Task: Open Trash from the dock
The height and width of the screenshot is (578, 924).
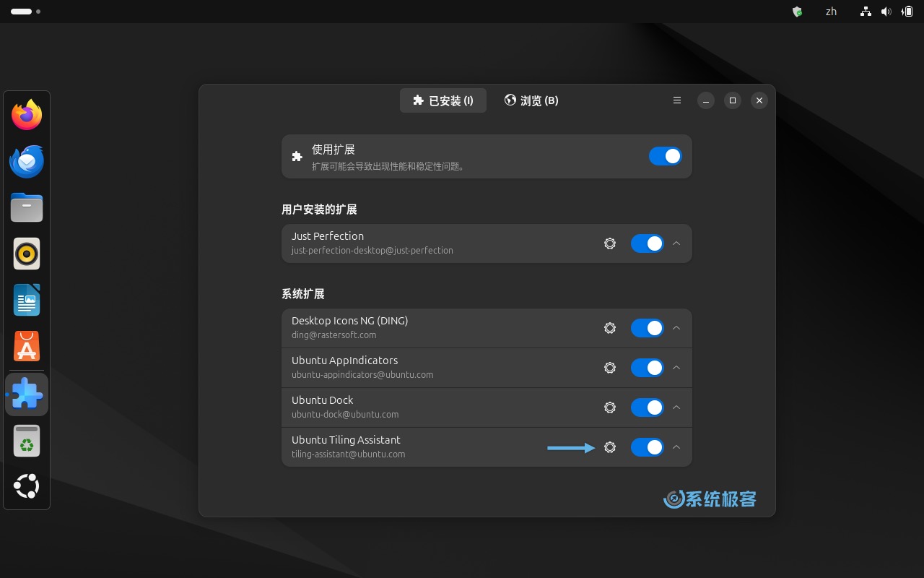Action: (27, 441)
